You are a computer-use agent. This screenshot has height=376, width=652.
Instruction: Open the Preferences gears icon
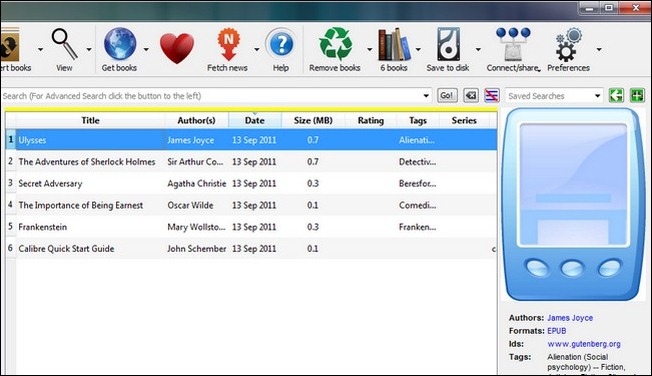pyautogui.click(x=568, y=45)
